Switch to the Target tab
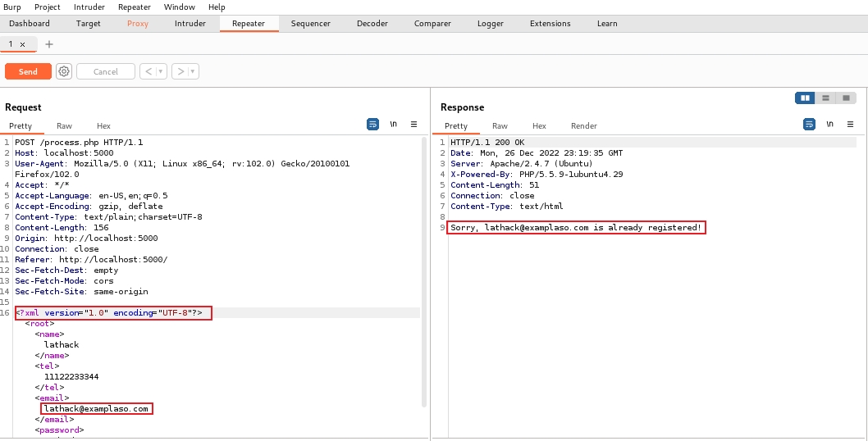 (x=89, y=24)
